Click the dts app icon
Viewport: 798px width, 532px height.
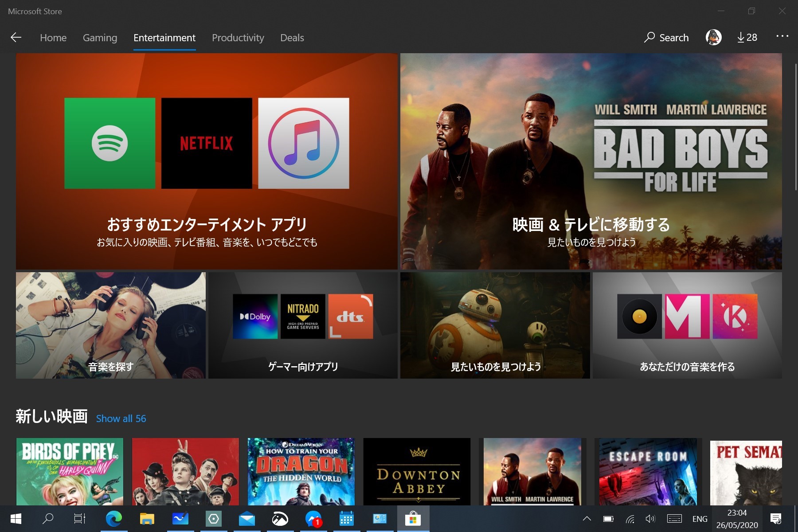tap(351, 317)
